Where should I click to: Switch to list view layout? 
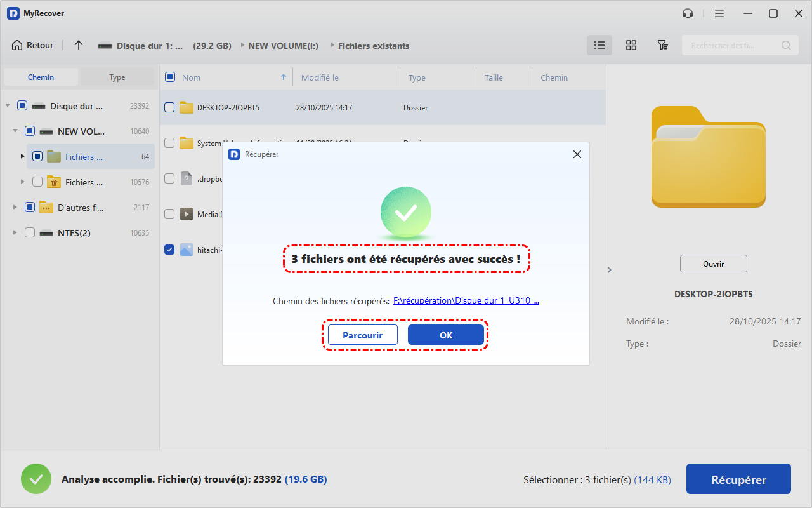click(x=599, y=45)
